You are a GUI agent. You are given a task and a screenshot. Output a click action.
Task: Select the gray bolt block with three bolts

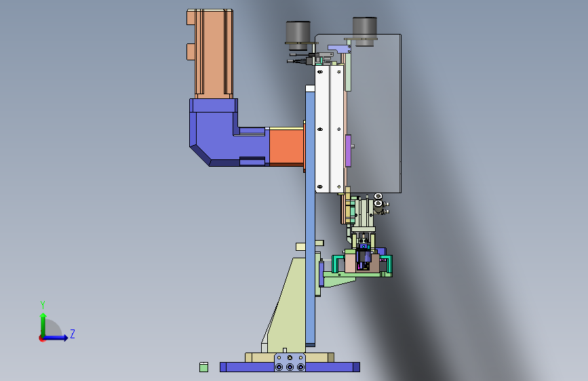290,362
